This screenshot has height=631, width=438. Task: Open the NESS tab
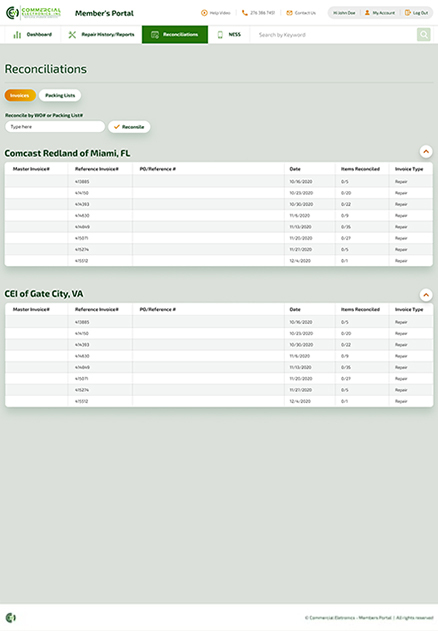point(229,35)
